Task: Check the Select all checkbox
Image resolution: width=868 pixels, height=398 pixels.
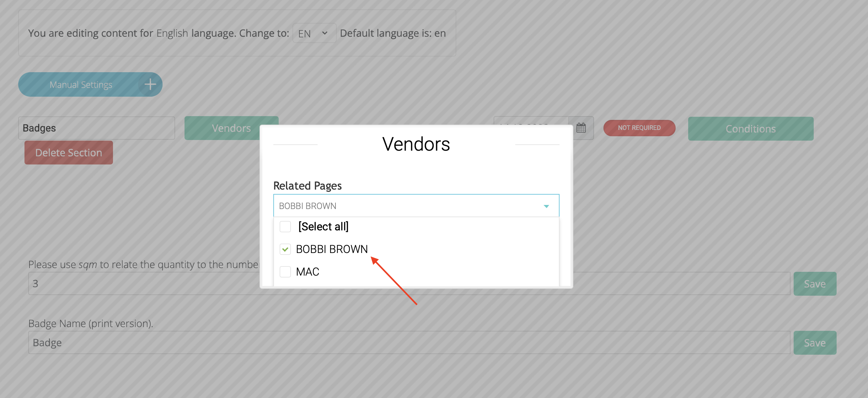Action: [285, 227]
